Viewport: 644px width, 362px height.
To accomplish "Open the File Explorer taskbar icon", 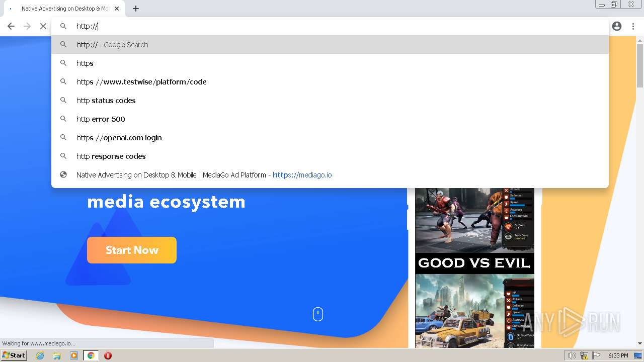I will coord(57,355).
